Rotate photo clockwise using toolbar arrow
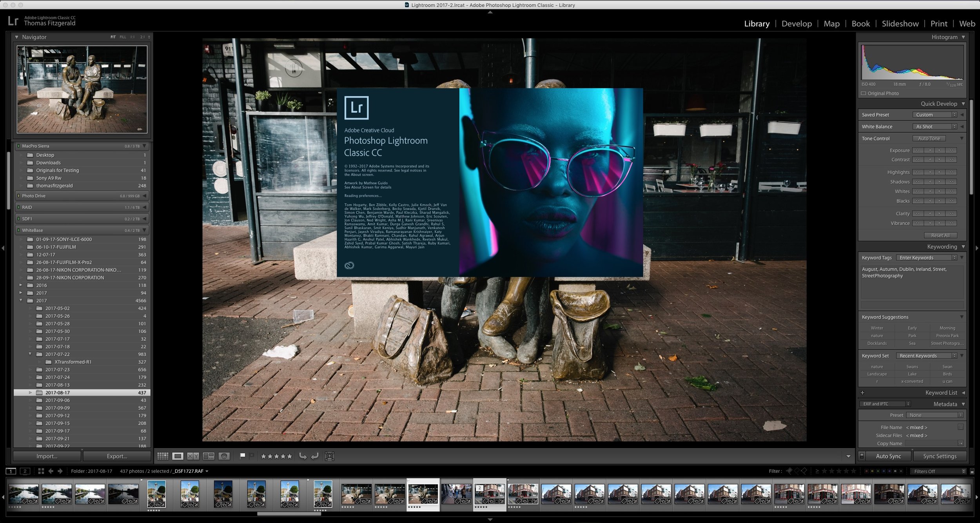The height and width of the screenshot is (523, 980). click(314, 456)
